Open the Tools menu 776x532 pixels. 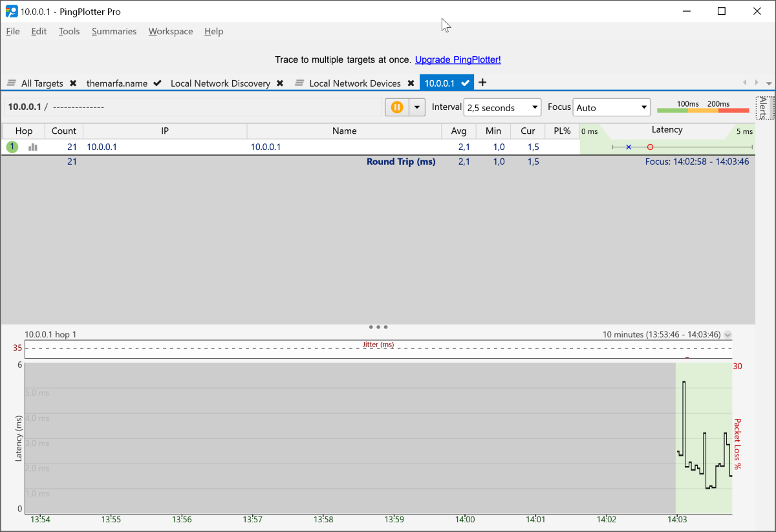(69, 31)
